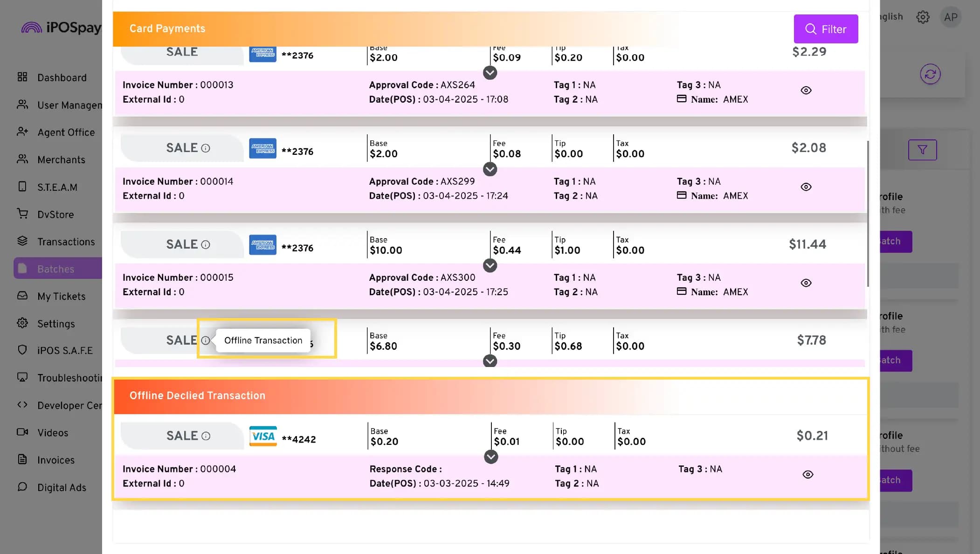The height and width of the screenshot is (554, 980).
Task: Click info icon on $11.44 SALE label
Action: tap(206, 245)
